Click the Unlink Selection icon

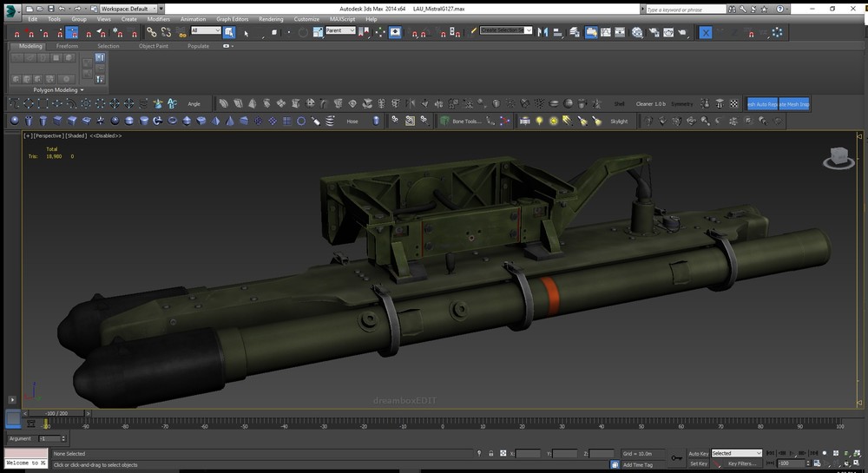[x=166, y=32]
